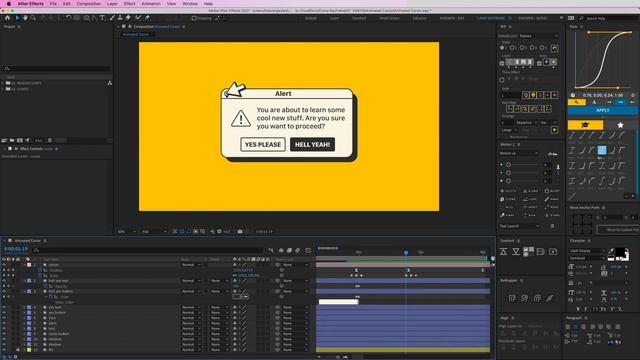Screen dimensions: 640x360
Task: Select the Selection tool arrow
Action: (17, 18)
